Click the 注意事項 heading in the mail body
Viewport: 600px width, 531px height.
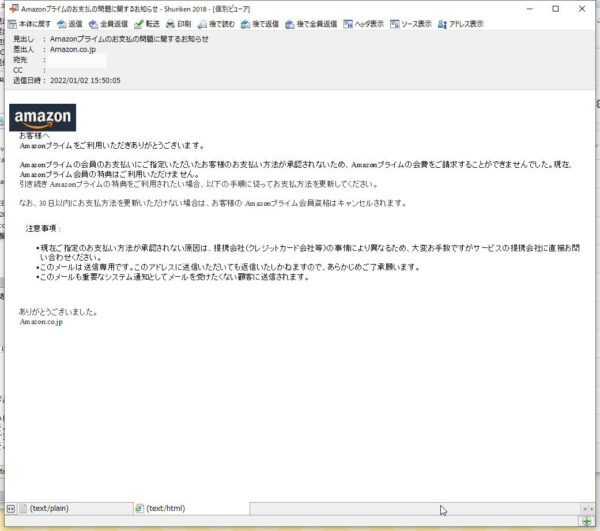(x=42, y=228)
